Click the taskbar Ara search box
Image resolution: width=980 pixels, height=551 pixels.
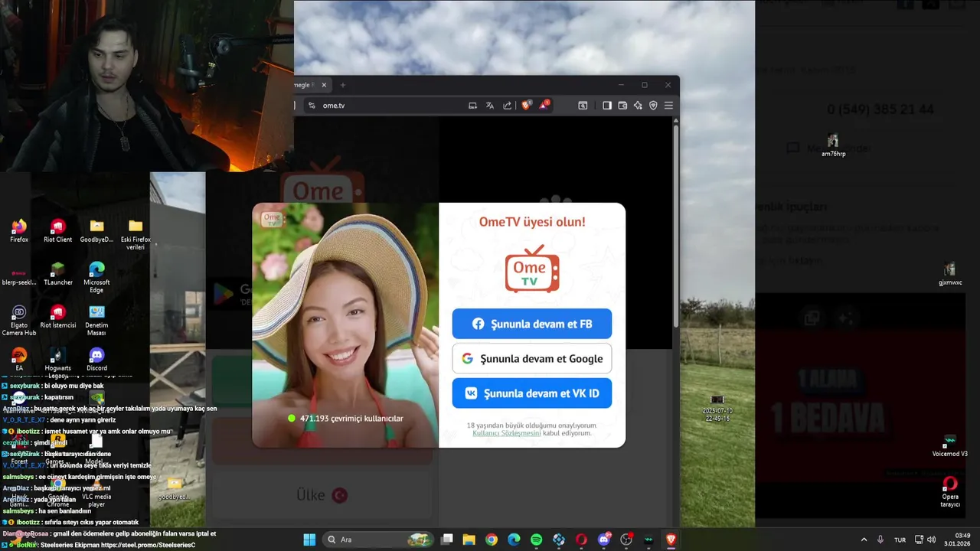[378, 540]
